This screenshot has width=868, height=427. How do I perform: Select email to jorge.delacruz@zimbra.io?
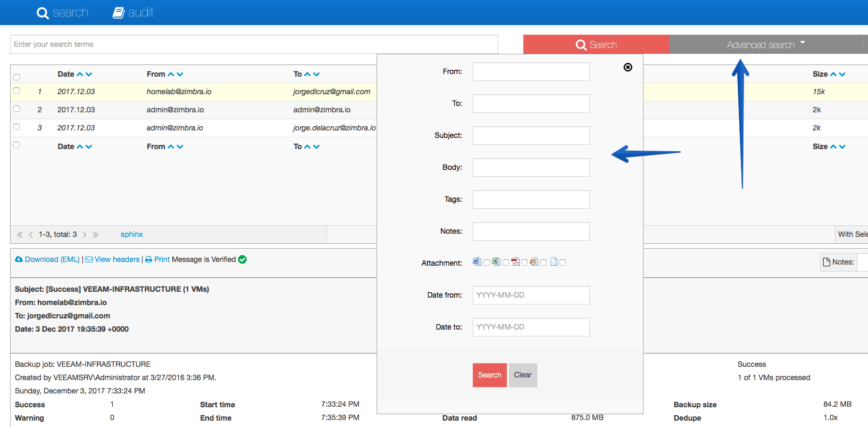335,128
